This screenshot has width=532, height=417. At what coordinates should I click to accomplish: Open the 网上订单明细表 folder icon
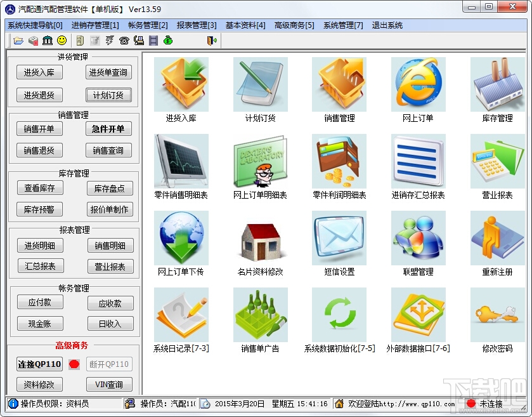(x=260, y=161)
